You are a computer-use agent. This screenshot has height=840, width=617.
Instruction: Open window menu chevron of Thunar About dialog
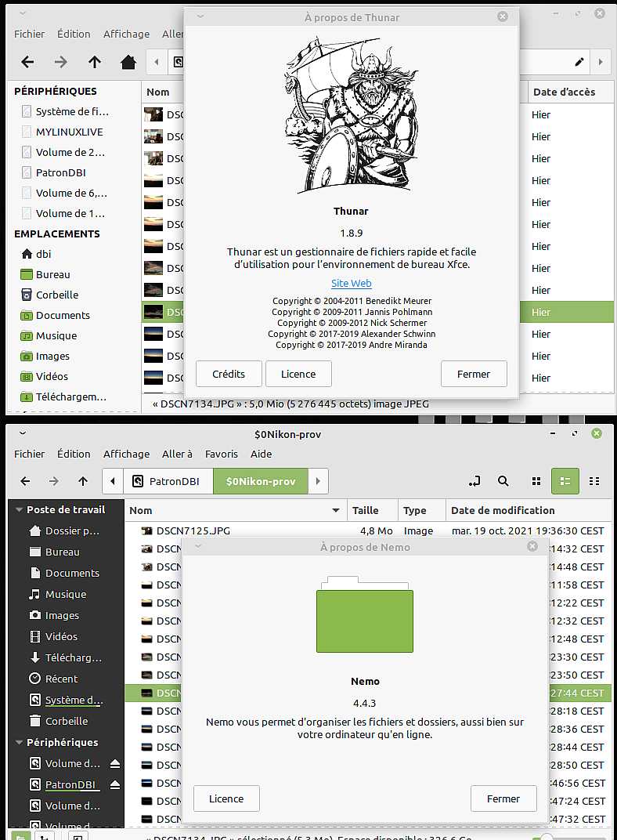(200, 16)
